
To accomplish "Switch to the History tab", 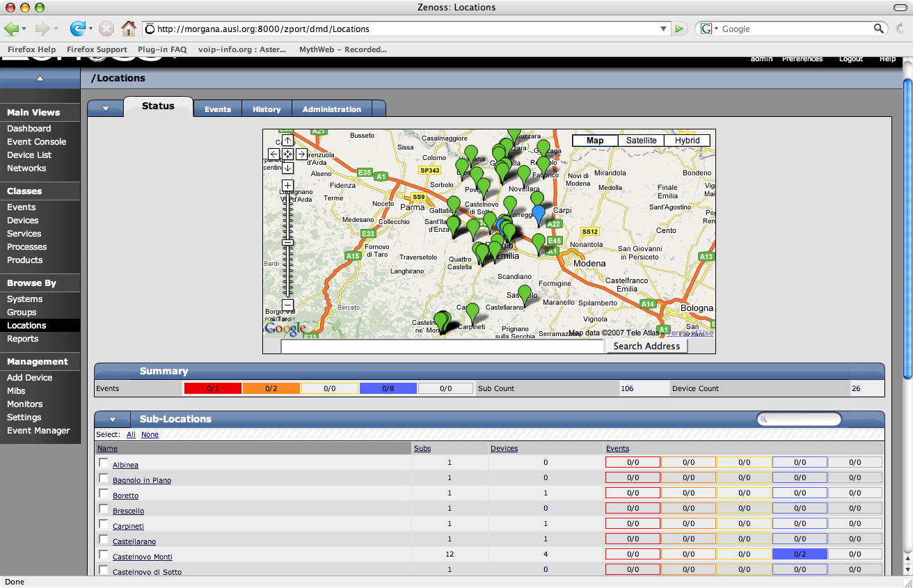I will (x=267, y=109).
